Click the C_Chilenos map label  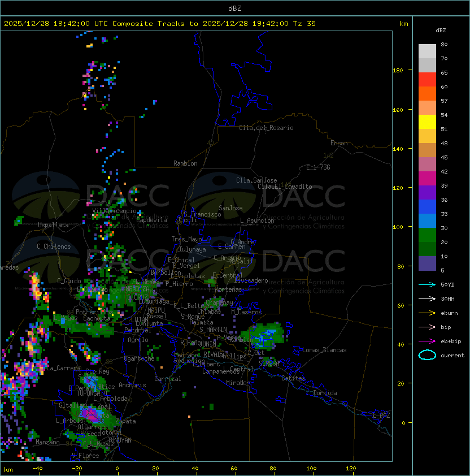(x=54, y=246)
